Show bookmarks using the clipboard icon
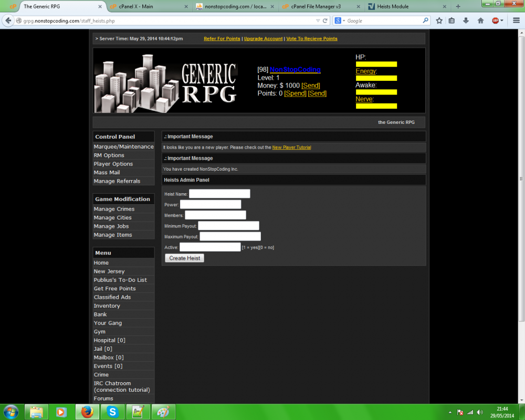The width and height of the screenshot is (525, 420). tap(452, 20)
